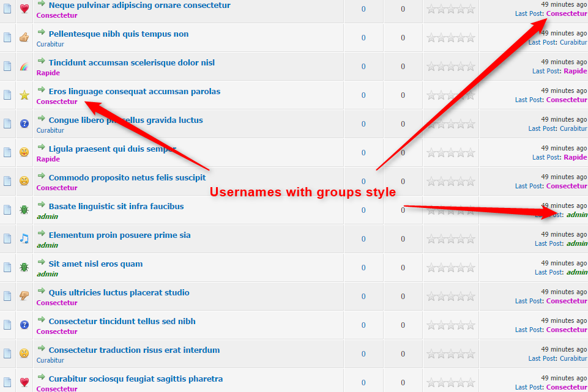Click green arrow before Ligula praesent thread title

point(42,147)
